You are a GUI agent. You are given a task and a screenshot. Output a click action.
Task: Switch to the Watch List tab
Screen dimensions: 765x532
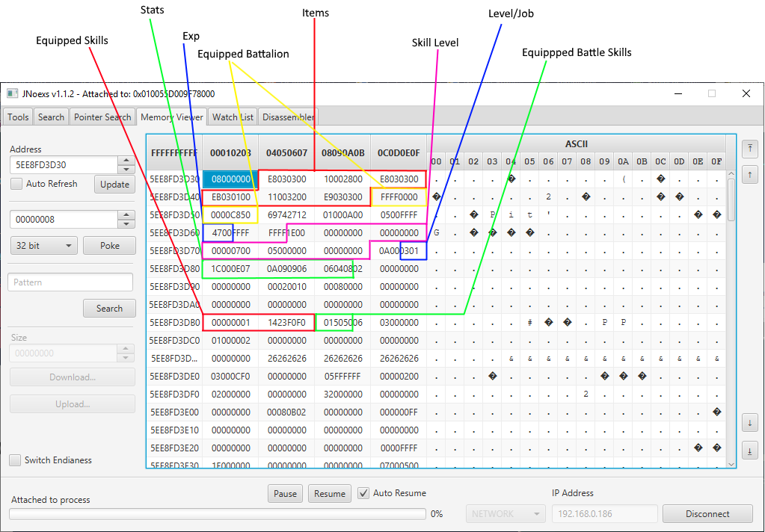pyautogui.click(x=233, y=117)
